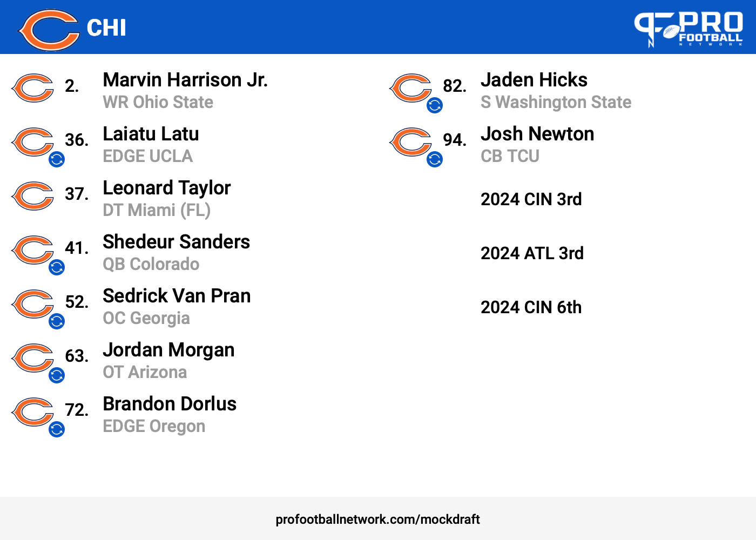Screen dimensions: 756x540
Task: Click the Bears logo next to pick 37
Action: click(32, 196)
